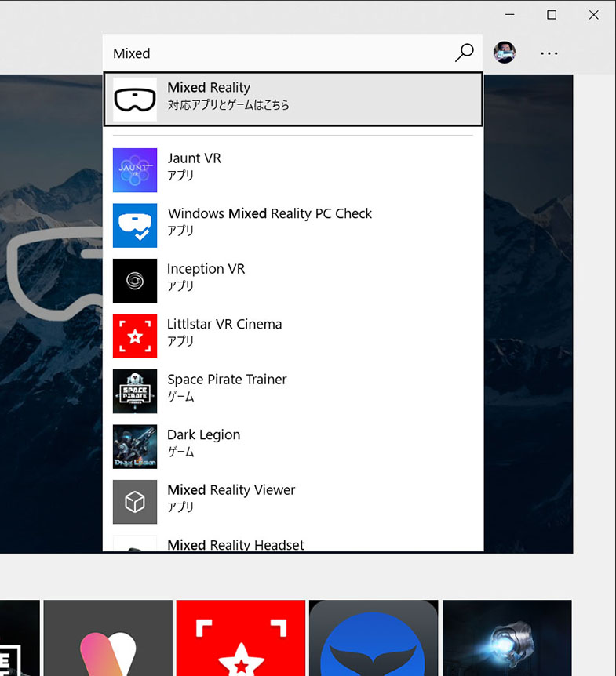Maximize the Store window

point(552,15)
